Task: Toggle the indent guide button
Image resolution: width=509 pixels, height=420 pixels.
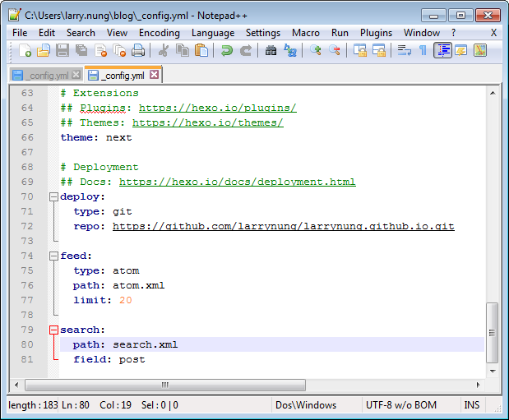Action: point(442,50)
